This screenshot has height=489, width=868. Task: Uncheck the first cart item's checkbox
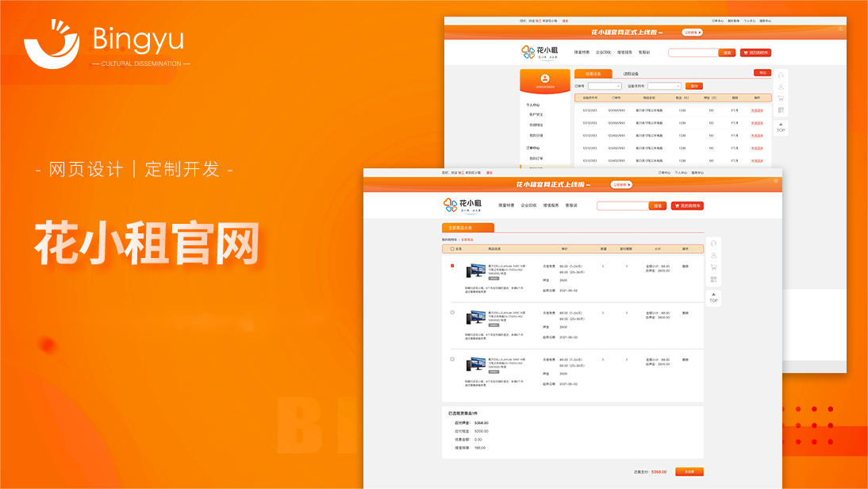(452, 266)
